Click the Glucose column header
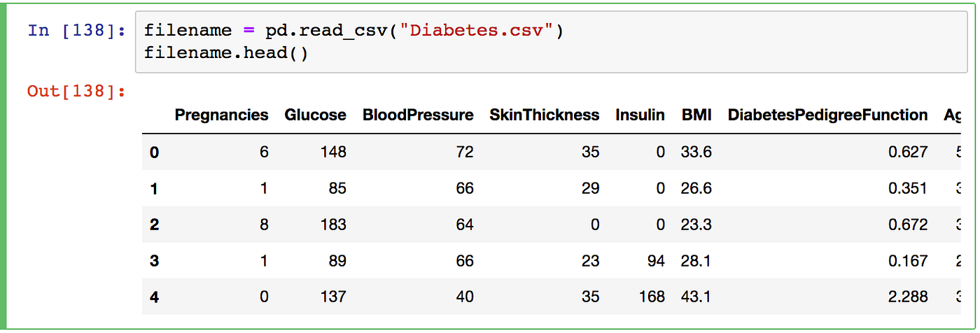The image size is (980, 333). [x=315, y=115]
